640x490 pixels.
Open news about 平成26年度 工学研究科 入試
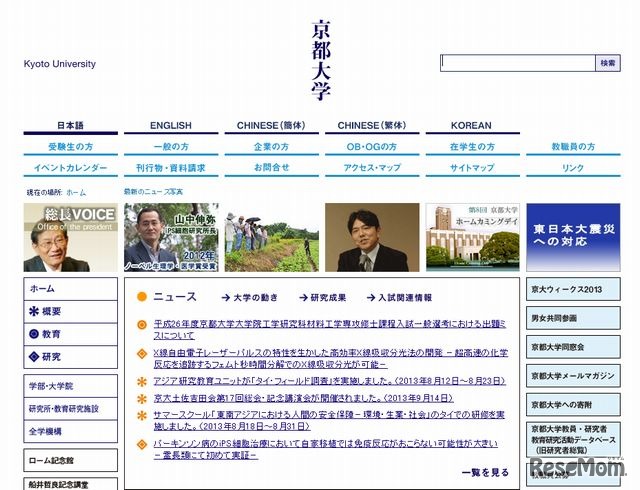pyautogui.click(x=330, y=330)
